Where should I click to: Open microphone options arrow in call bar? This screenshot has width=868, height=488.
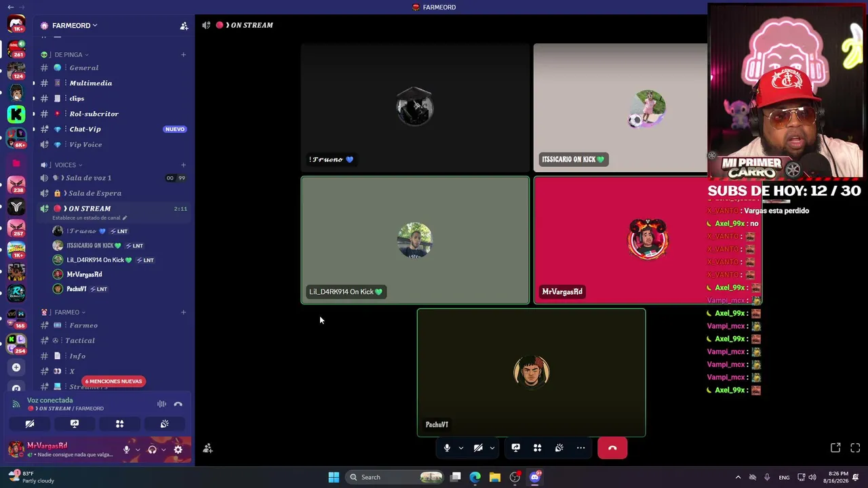point(461,448)
